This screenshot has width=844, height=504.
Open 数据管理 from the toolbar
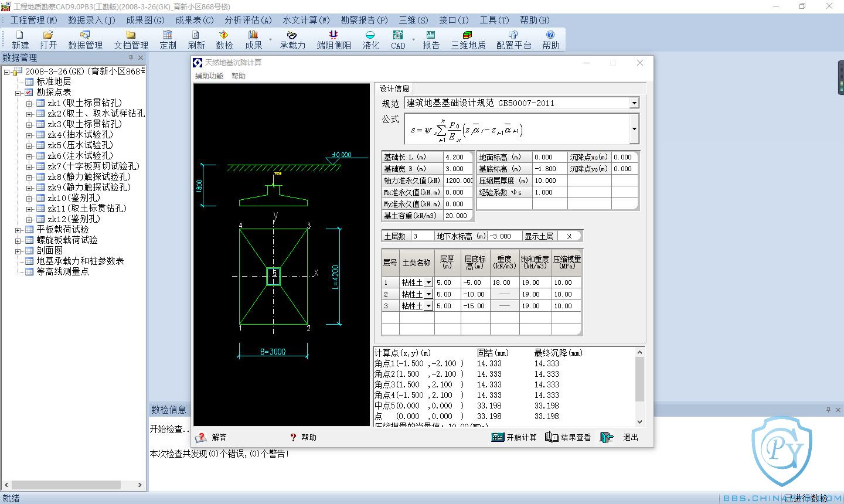[85, 39]
